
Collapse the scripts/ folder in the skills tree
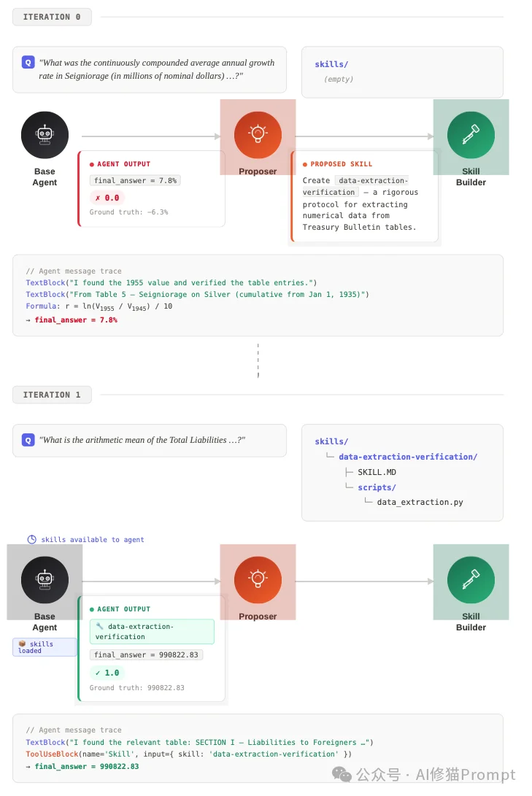[377, 487]
